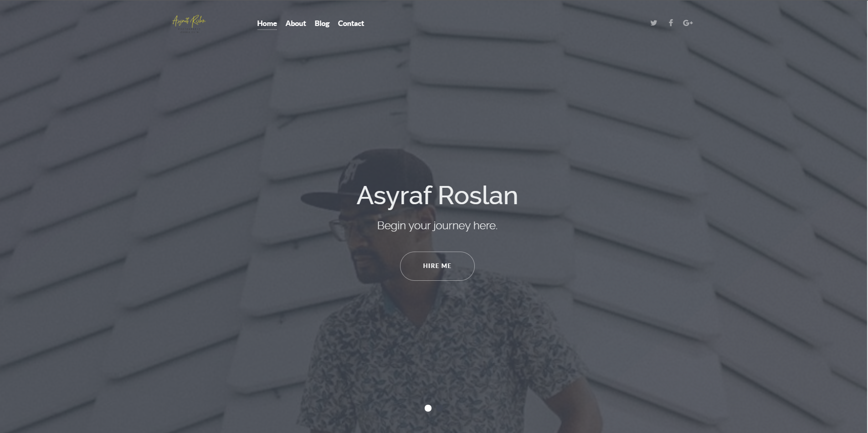Click the word 'ME' inside the outlined button
Viewport: 868px width, 433px height.
point(446,266)
